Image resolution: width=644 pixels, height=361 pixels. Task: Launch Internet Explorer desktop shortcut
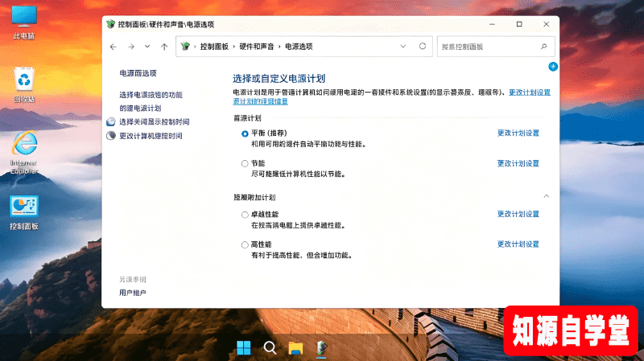pos(24,152)
